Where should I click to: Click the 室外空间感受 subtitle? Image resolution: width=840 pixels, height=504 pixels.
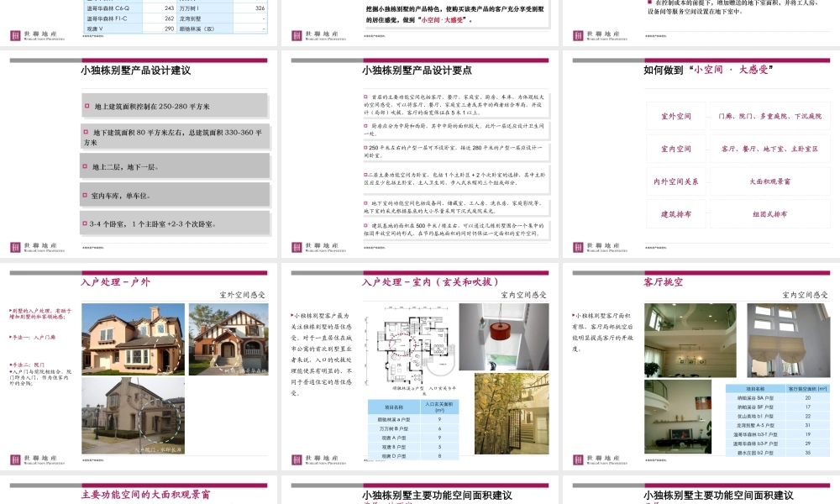pos(242,295)
